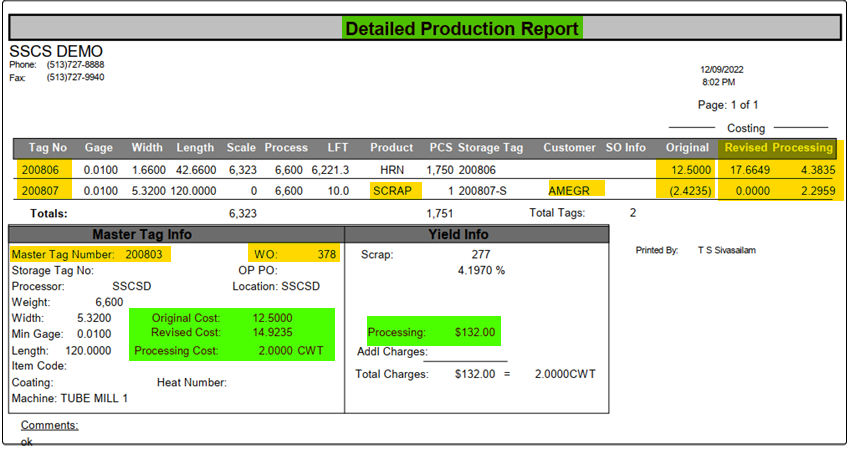Click the Revised Cost: 14.9235 line
This screenshot has height=449, width=850.
click(222, 332)
